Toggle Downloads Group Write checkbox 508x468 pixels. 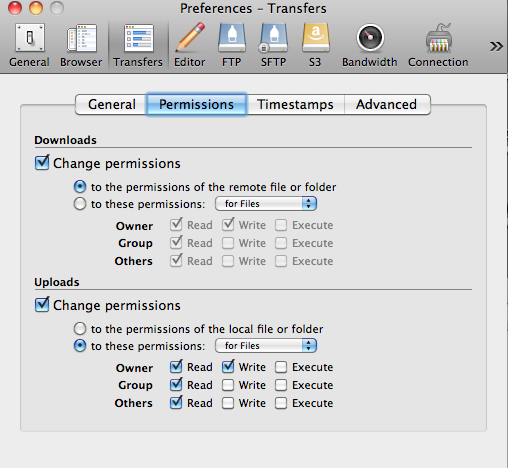pyautogui.click(x=228, y=243)
